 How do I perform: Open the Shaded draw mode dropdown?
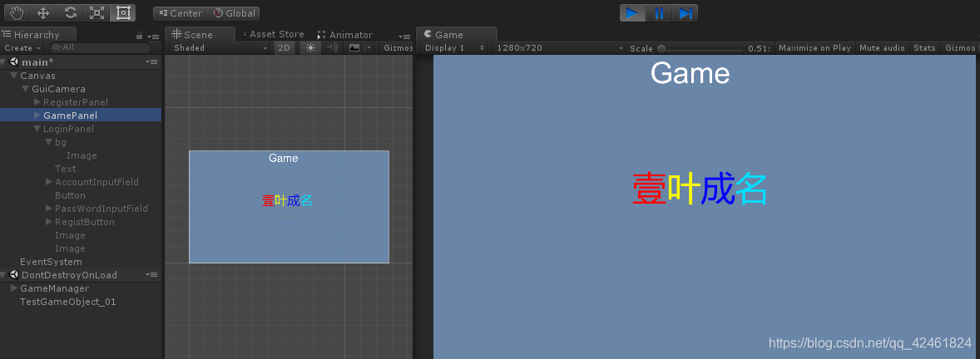tap(220, 48)
